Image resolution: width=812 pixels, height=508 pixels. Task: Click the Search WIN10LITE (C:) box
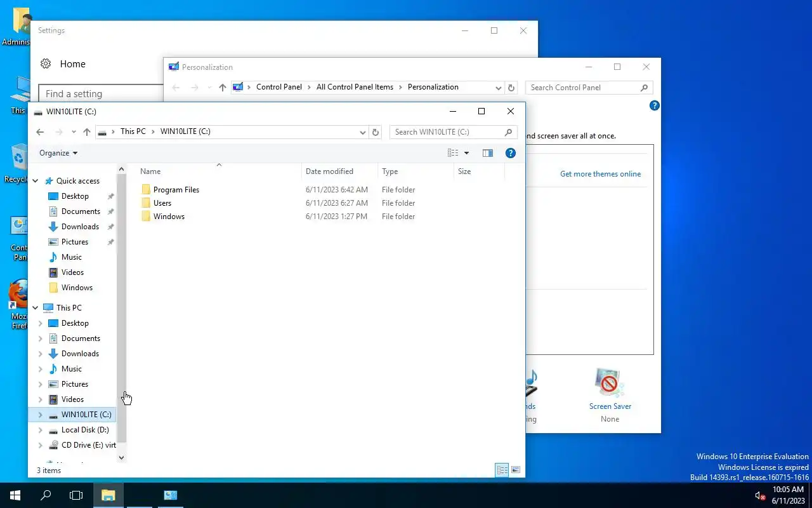tap(453, 132)
